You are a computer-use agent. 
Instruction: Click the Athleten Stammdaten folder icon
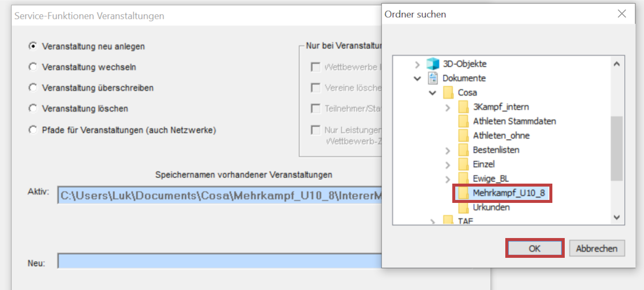[464, 121]
